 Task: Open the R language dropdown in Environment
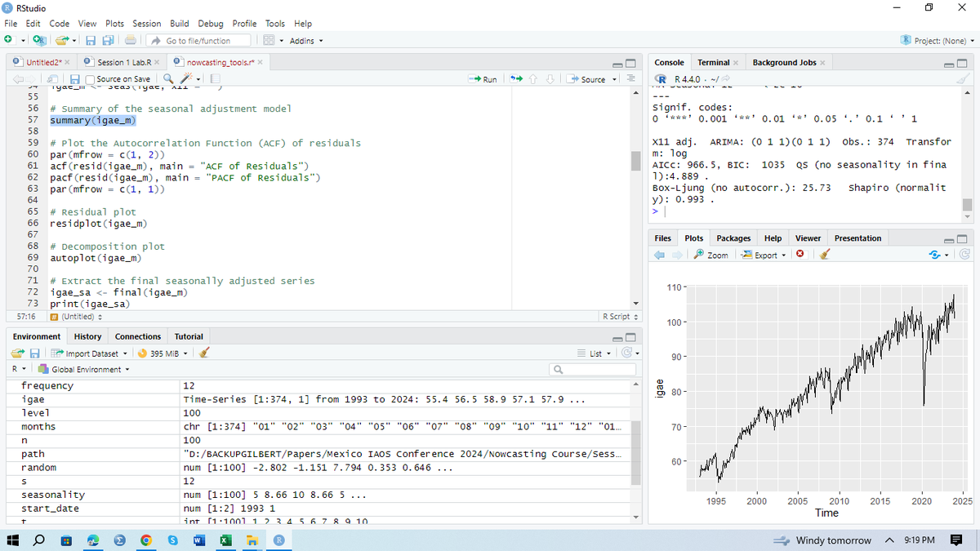coord(20,370)
